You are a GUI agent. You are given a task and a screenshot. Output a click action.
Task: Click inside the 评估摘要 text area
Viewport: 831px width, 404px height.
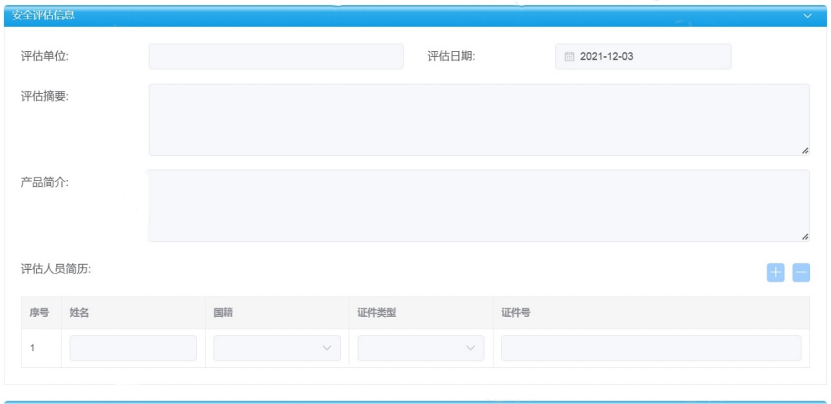pos(478,119)
